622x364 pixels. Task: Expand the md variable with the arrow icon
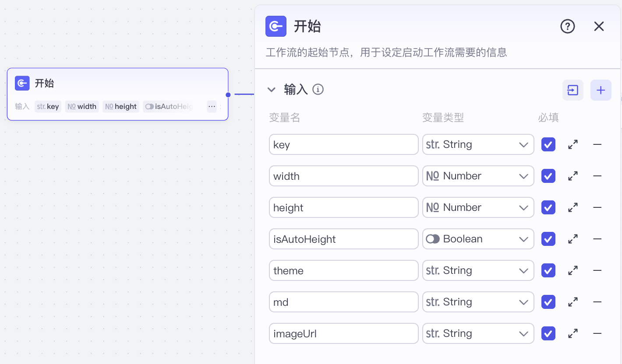pyautogui.click(x=573, y=302)
